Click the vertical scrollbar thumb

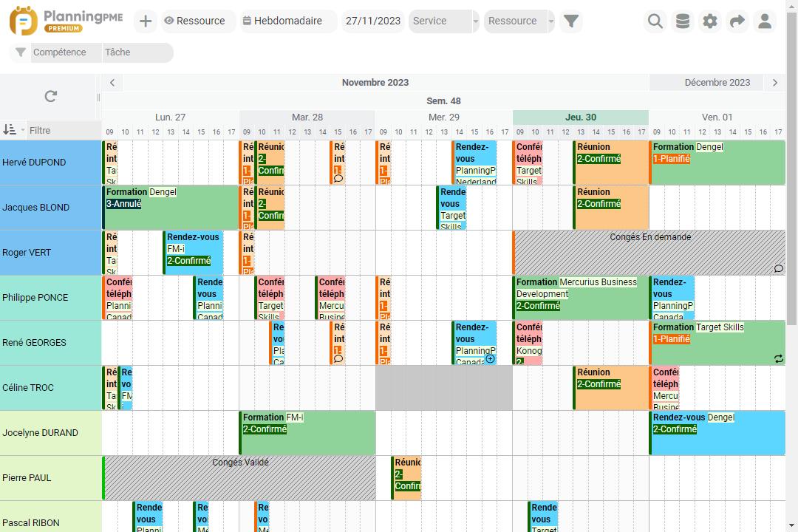[791, 168]
